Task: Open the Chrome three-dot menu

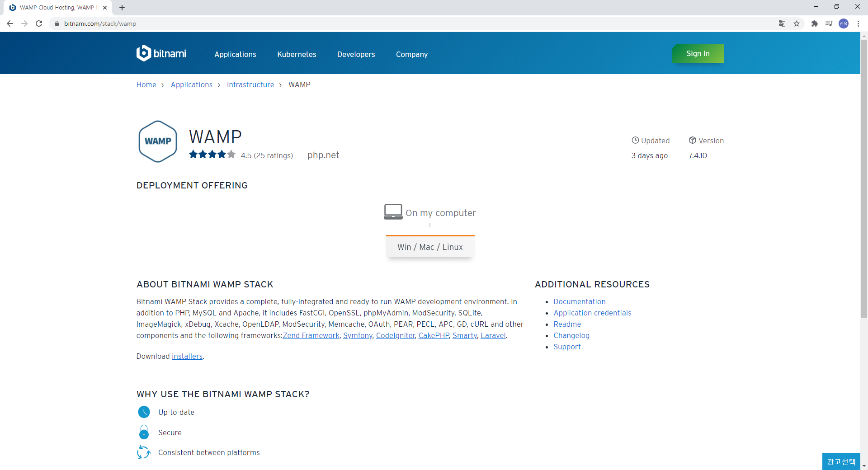Action: (858, 23)
